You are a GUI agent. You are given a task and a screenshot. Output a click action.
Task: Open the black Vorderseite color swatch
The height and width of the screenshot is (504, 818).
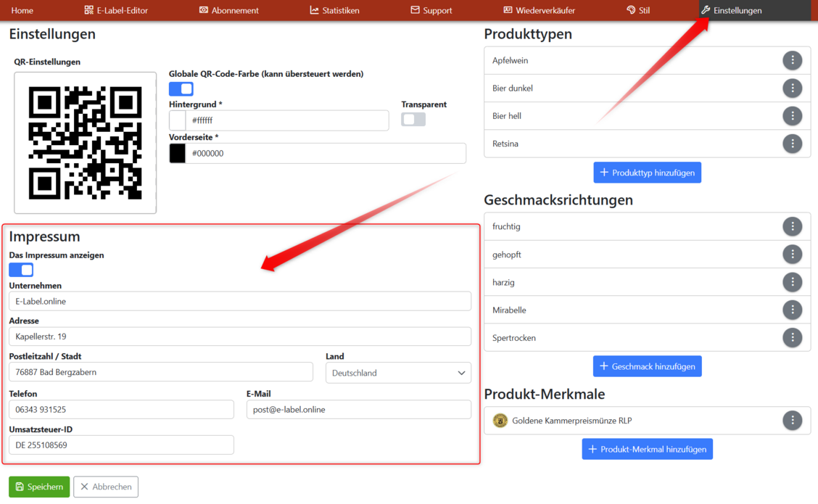pyautogui.click(x=178, y=154)
